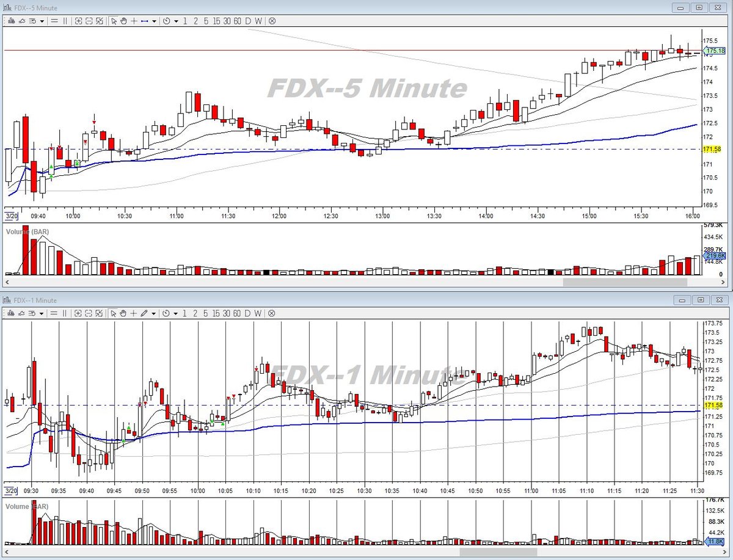The image size is (733, 560).
Task: Set 1 Minute chart to 60 minute interval
Action: point(237,314)
